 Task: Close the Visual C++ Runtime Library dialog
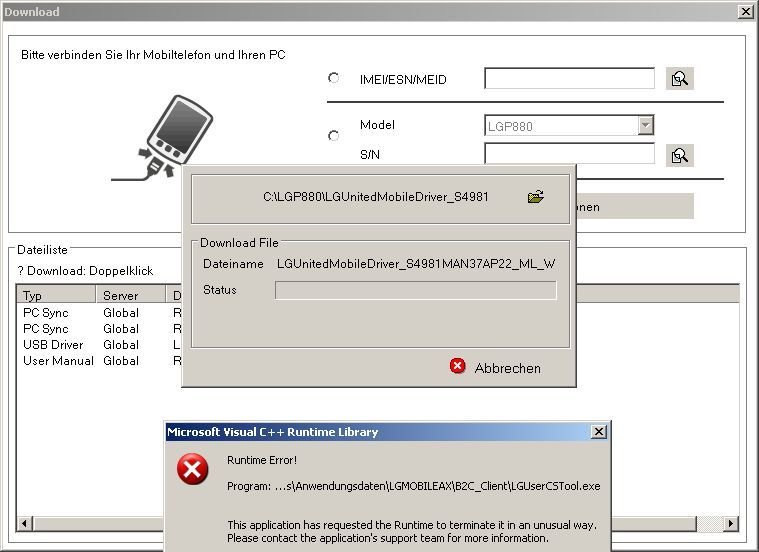(x=599, y=431)
